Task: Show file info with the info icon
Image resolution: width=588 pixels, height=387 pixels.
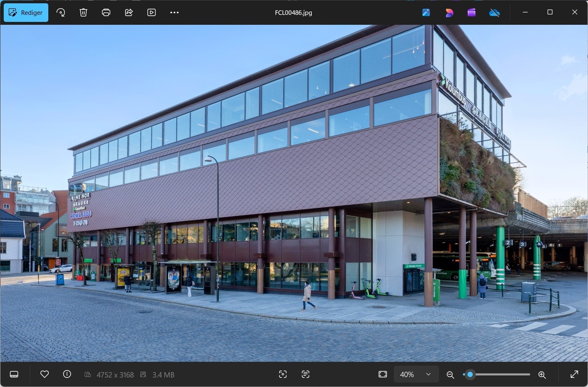Action: [x=67, y=374]
